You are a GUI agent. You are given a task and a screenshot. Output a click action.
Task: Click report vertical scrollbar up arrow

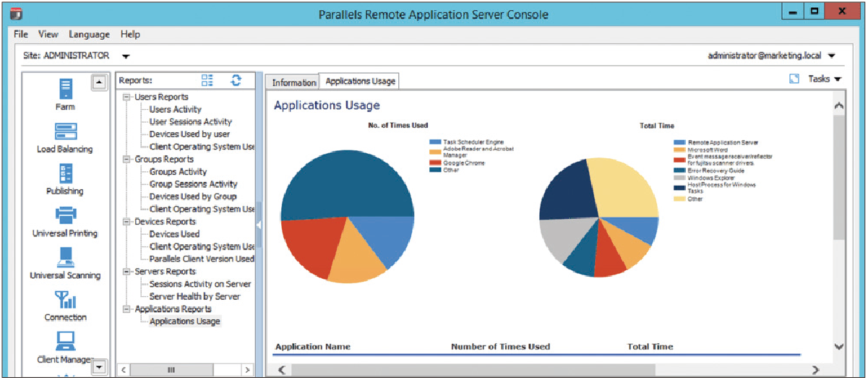click(838, 106)
